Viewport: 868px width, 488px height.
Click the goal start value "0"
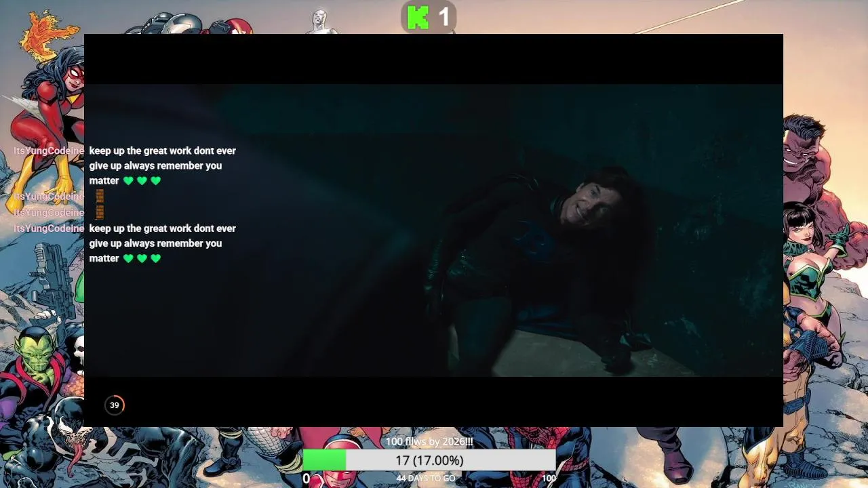[x=306, y=479]
